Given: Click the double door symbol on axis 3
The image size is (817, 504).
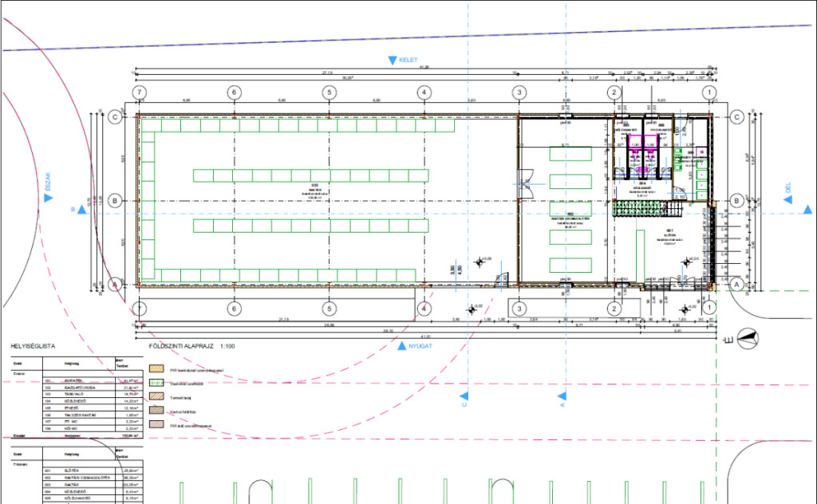Looking at the screenshot, I should (x=523, y=183).
